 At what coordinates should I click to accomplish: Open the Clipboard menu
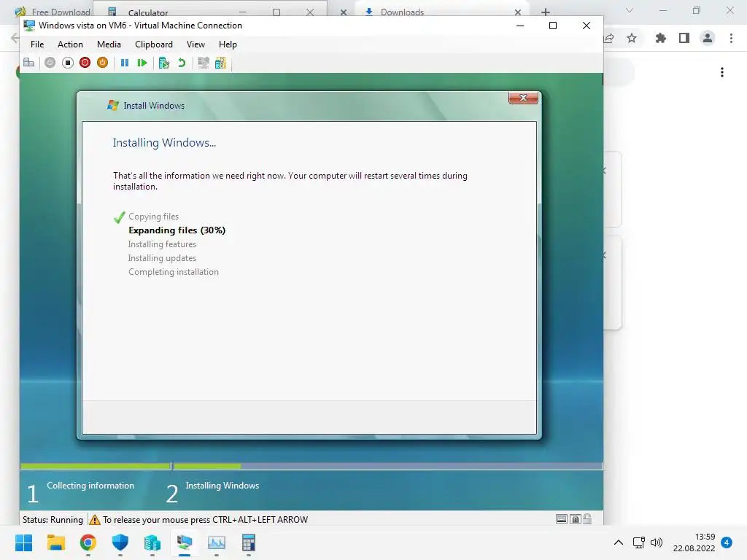[x=154, y=44]
